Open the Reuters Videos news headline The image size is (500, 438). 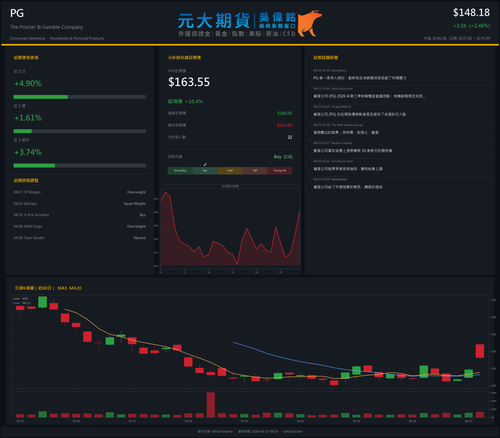352,151
